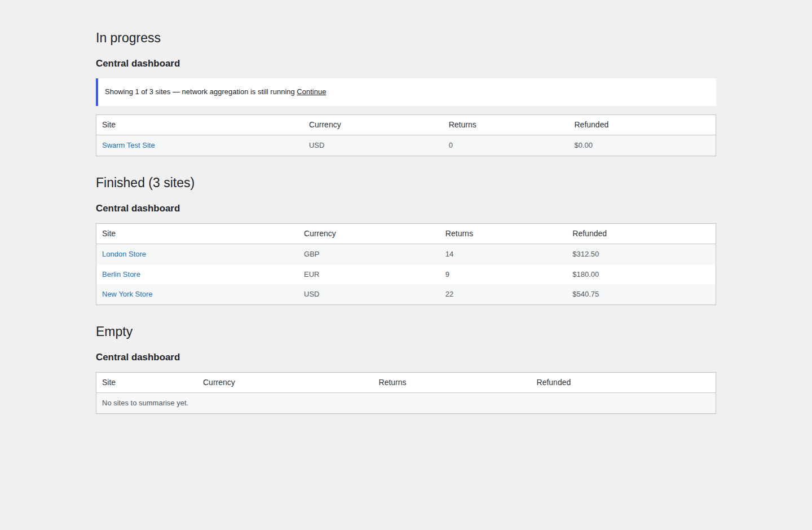812x530 pixels.
Task: Select the USD currency cell for New York Store
Action: (x=312, y=294)
